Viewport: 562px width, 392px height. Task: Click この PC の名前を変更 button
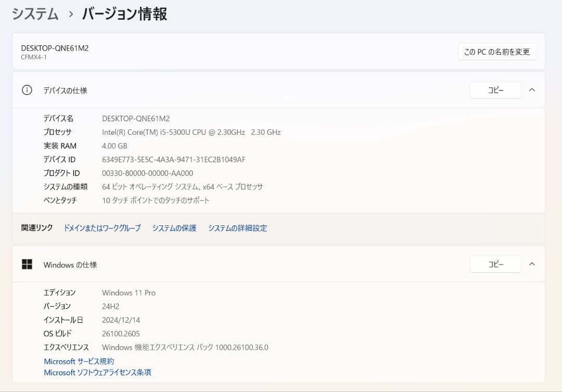496,52
